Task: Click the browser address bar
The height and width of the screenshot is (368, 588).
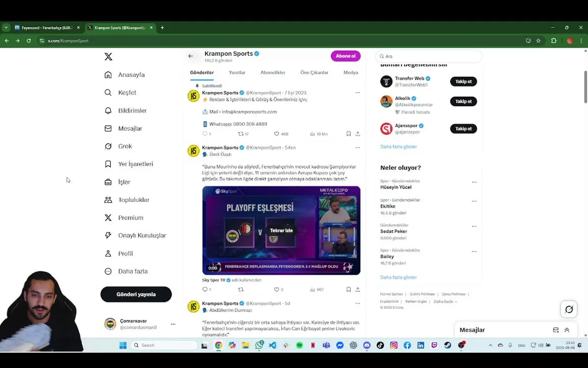Action: [281, 40]
